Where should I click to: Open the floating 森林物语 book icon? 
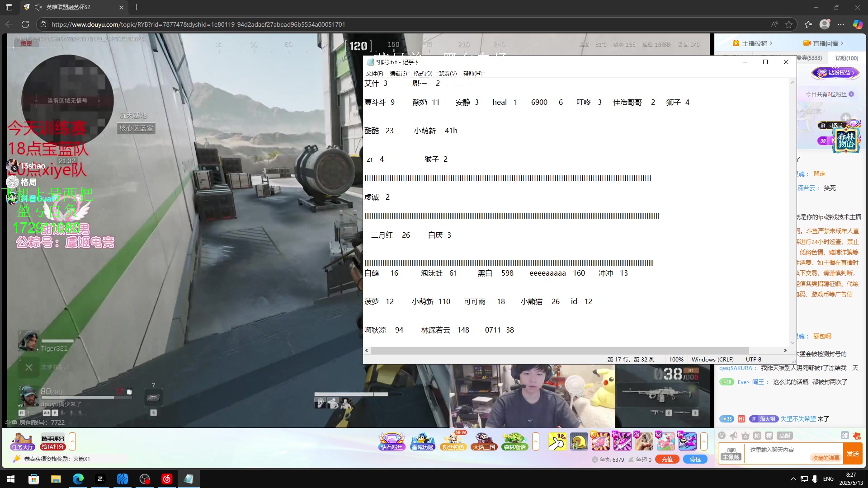[846, 141]
